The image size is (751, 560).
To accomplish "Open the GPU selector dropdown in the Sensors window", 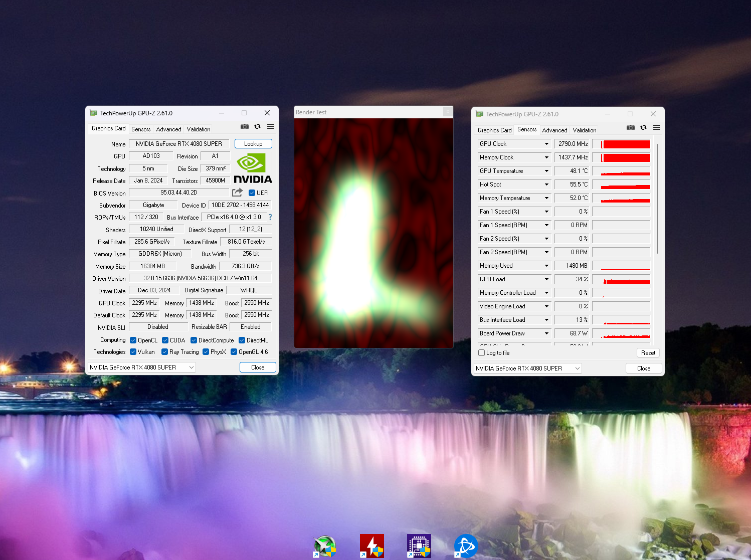I will pyautogui.click(x=527, y=368).
